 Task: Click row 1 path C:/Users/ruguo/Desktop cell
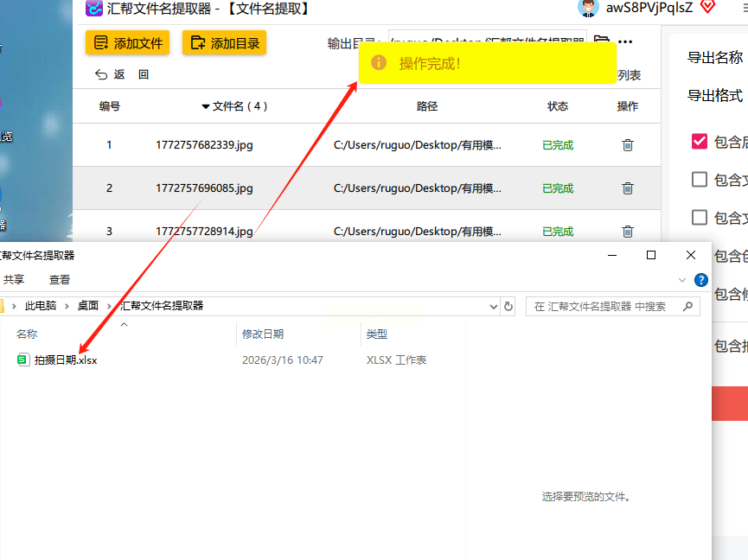click(x=418, y=145)
